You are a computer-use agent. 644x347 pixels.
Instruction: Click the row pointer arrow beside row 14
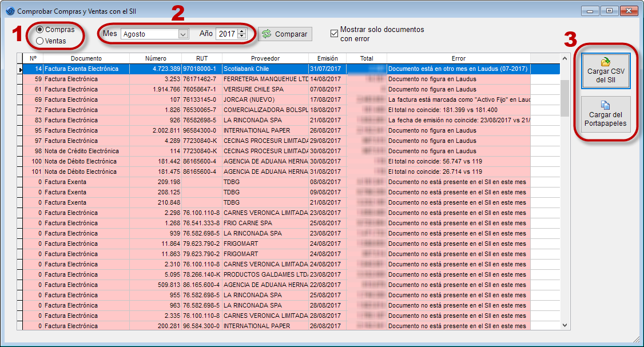click(x=19, y=69)
